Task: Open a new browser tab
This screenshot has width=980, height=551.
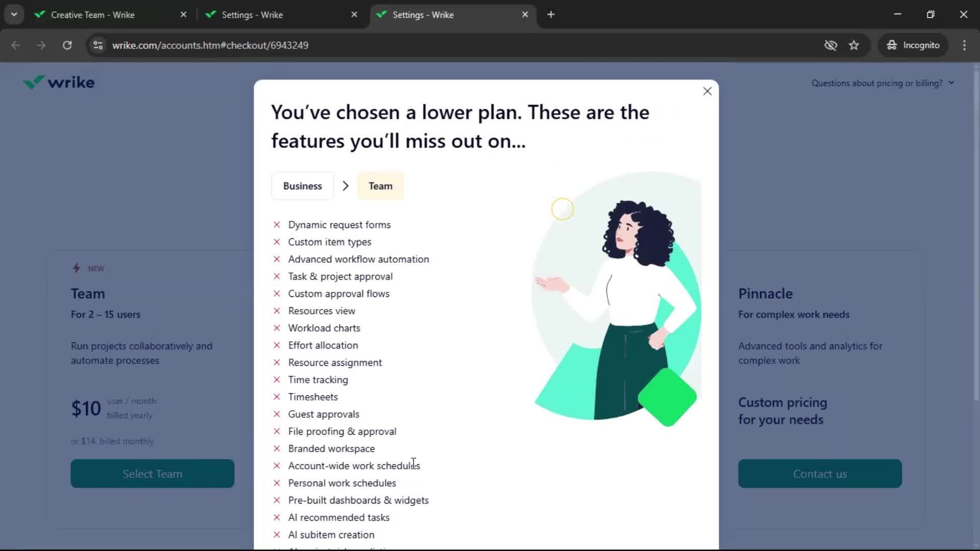Action: click(x=551, y=14)
